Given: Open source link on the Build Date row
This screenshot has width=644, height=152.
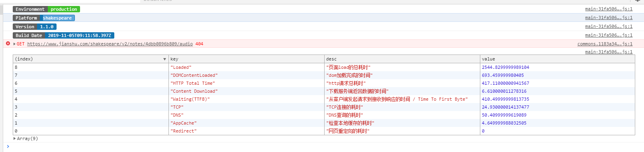Looking at the screenshot, I should [x=609, y=35].
